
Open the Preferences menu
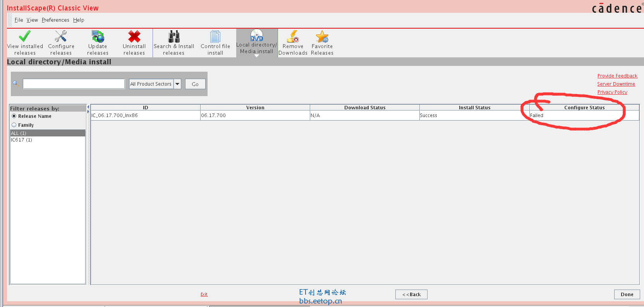55,20
